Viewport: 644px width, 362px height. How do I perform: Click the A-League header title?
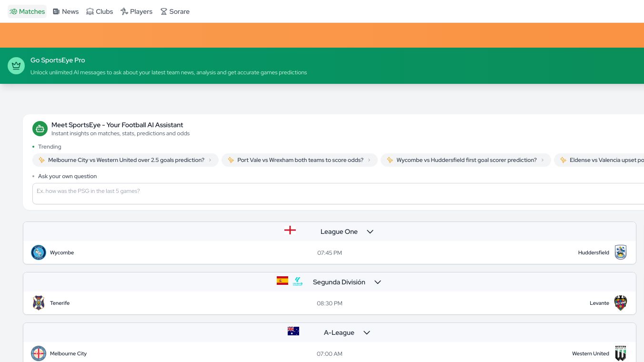(x=339, y=332)
